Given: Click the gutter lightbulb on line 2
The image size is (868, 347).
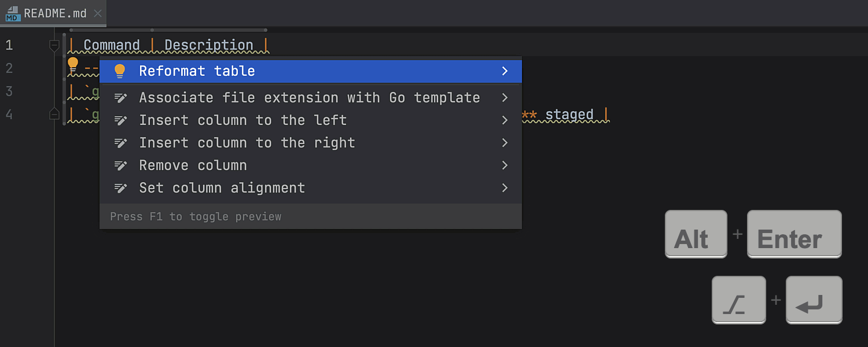Looking at the screenshot, I should (73, 65).
